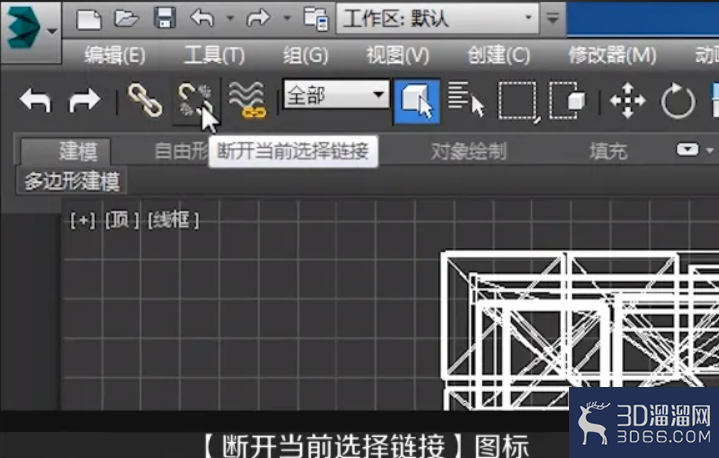This screenshot has height=458, width=719.
Task: Open the 组(G) menu
Action: (305, 55)
